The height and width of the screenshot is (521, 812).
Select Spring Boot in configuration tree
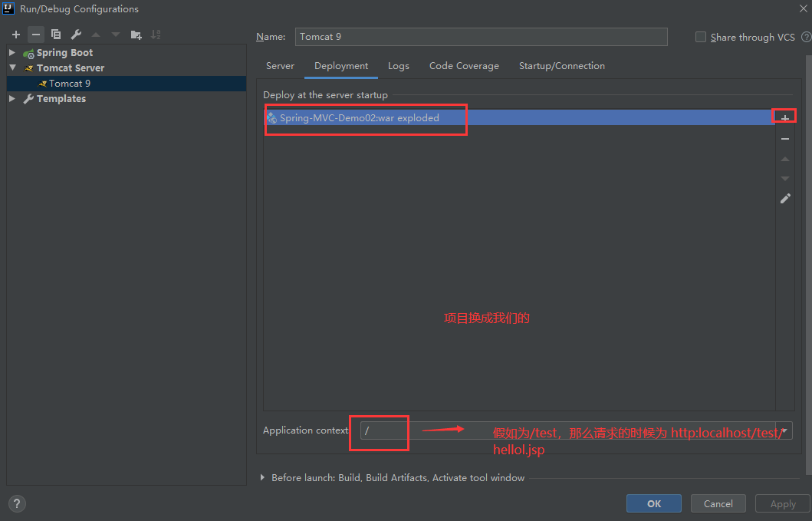pyautogui.click(x=64, y=52)
